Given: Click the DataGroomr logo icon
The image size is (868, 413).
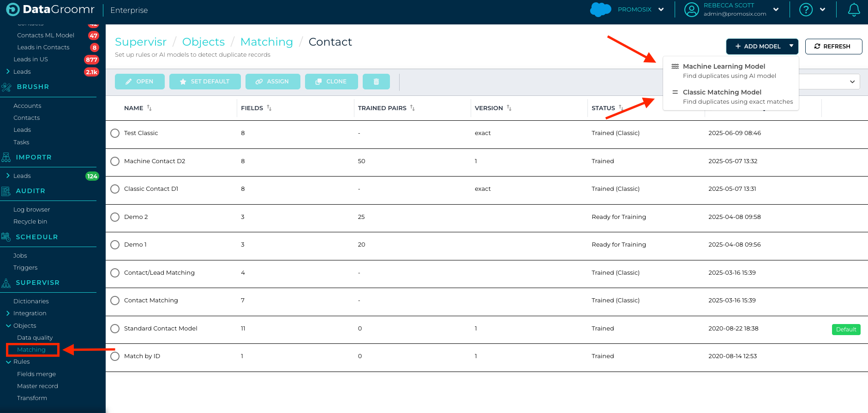Looking at the screenshot, I should point(12,9).
